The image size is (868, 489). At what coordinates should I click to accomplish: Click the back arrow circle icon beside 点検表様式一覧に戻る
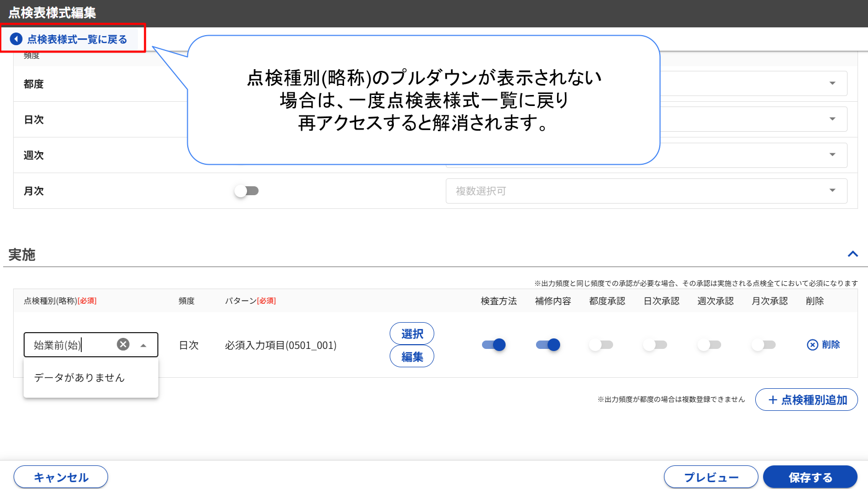tap(16, 39)
